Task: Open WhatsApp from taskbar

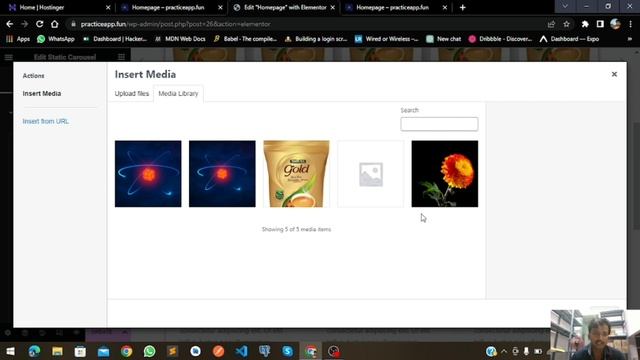Action: [x=149, y=351]
